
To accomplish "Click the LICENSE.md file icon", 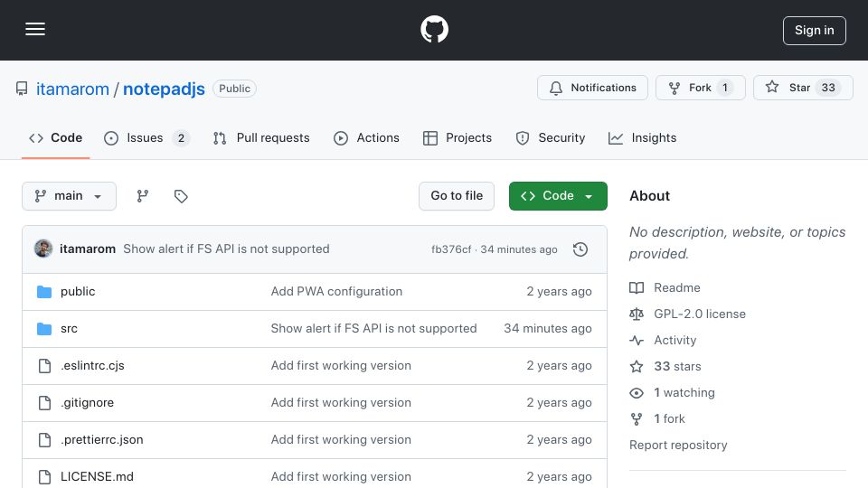I will click(x=44, y=477).
